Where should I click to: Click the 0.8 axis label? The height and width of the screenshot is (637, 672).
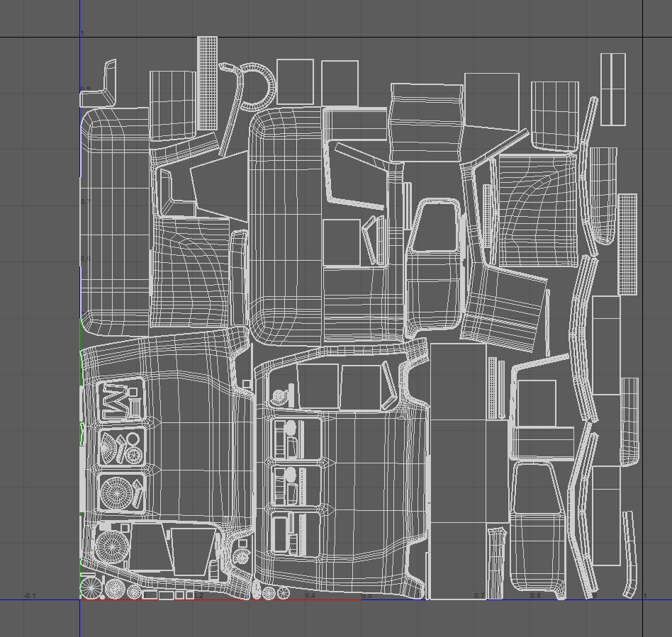point(535,595)
